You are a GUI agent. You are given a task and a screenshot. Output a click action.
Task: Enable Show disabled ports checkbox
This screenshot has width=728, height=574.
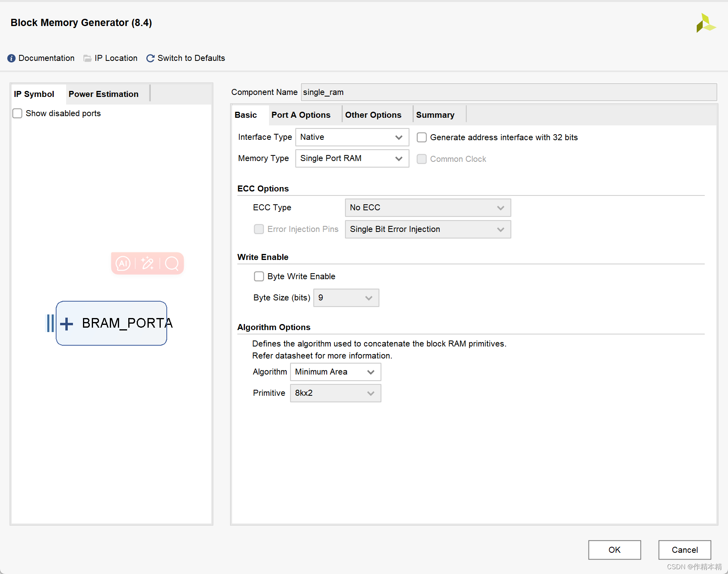17,113
